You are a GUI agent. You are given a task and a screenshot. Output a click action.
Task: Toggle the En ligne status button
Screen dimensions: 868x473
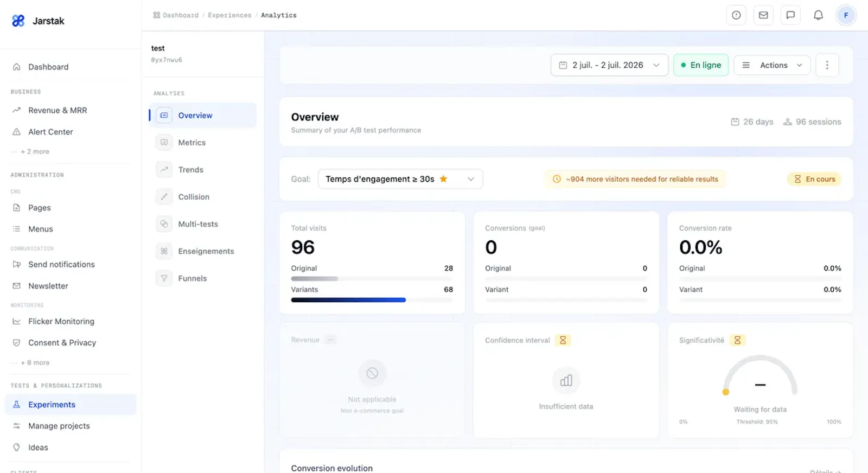point(701,65)
